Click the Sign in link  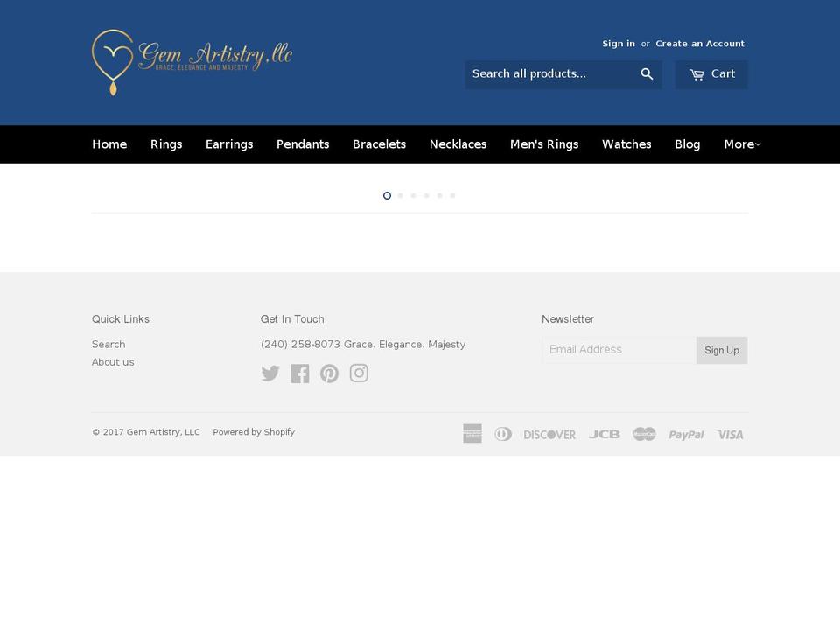click(619, 43)
